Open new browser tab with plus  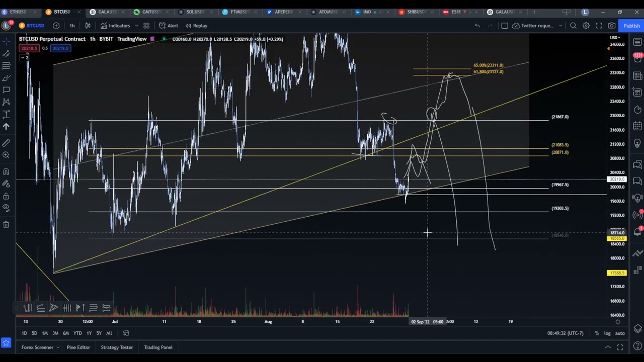coord(534,12)
